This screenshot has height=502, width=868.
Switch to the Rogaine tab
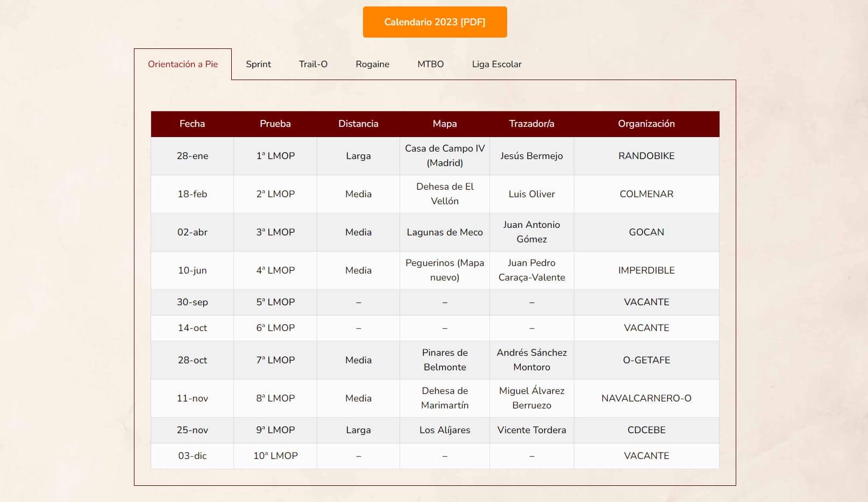click(372, 64)
